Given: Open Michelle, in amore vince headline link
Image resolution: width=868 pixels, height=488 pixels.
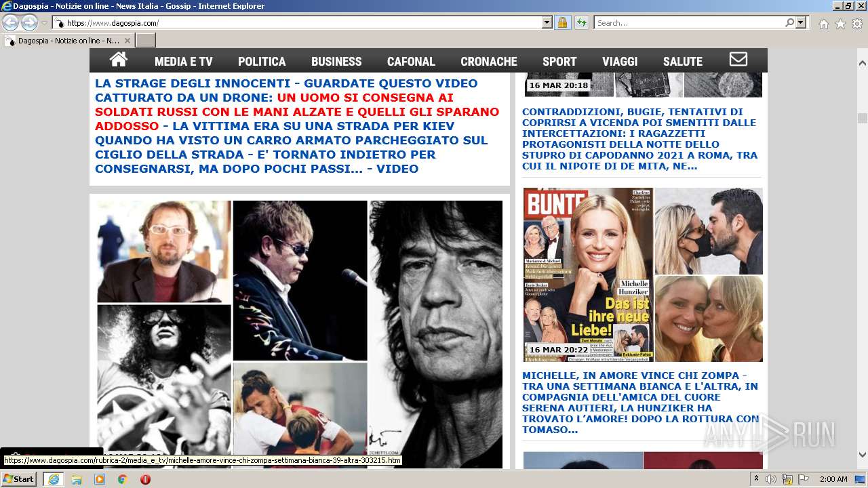Looking at the screenshot, I should point(640,403).
